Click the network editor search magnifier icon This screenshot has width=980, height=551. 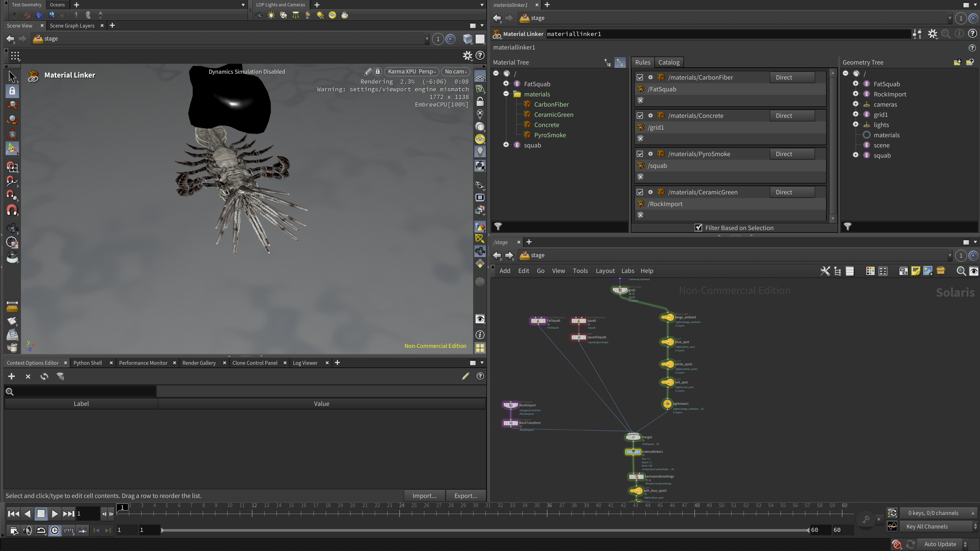(961, 271)
